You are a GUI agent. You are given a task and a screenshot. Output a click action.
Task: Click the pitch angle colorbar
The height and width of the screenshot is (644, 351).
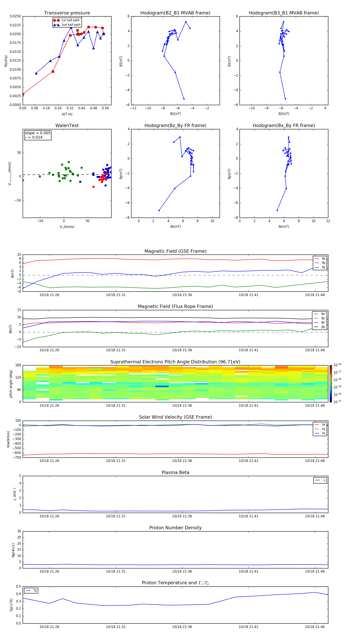click(331, 383)
